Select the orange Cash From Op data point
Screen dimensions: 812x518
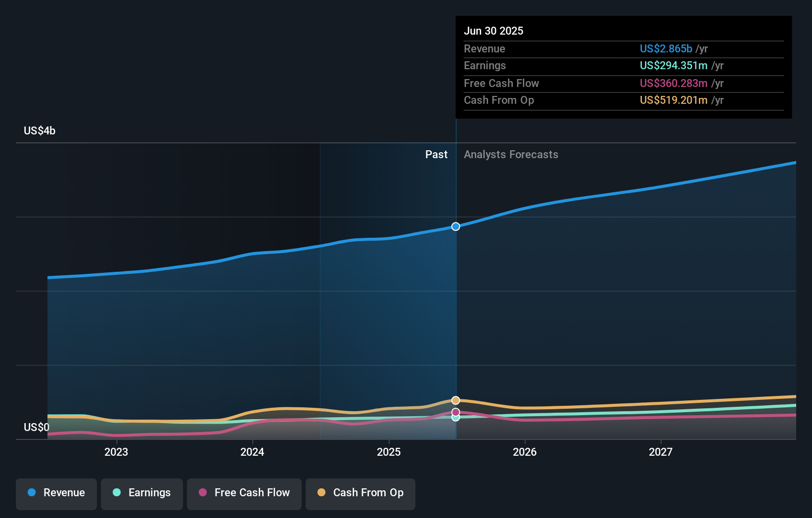pos(455,400)
